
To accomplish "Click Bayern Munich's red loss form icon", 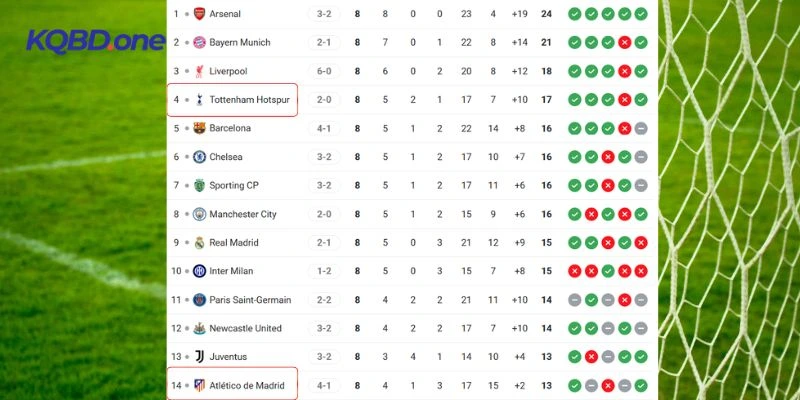I will (624, 43).
